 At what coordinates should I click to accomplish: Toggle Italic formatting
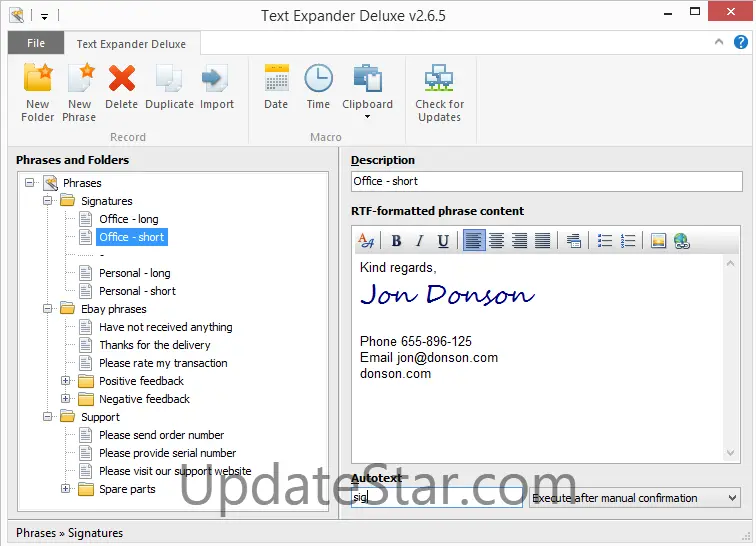[x=419, y=240]
